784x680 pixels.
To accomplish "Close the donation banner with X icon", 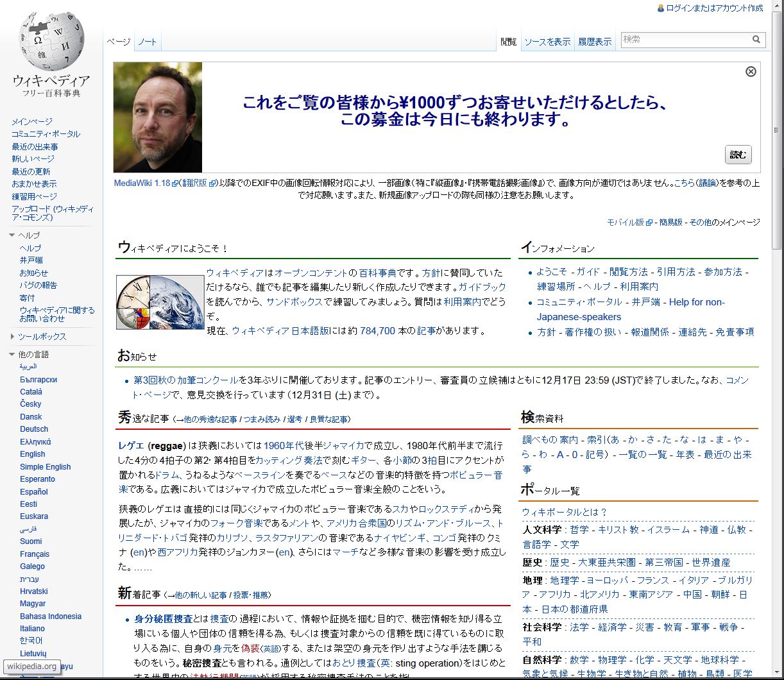I will coord(751,71).
